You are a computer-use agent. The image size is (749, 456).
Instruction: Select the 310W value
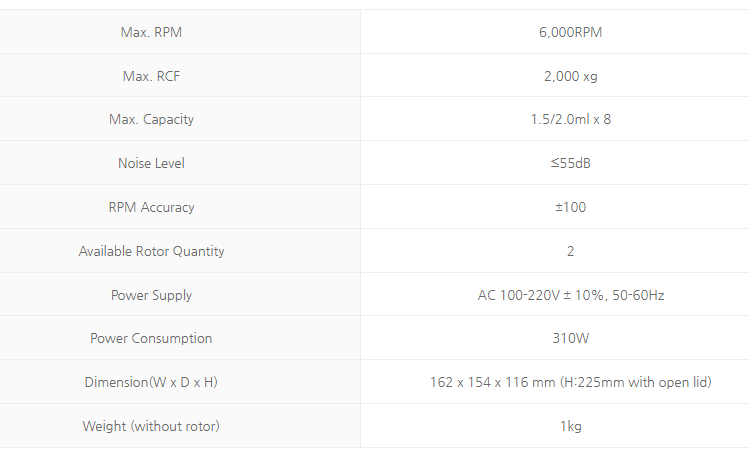[x=570, y=338]
